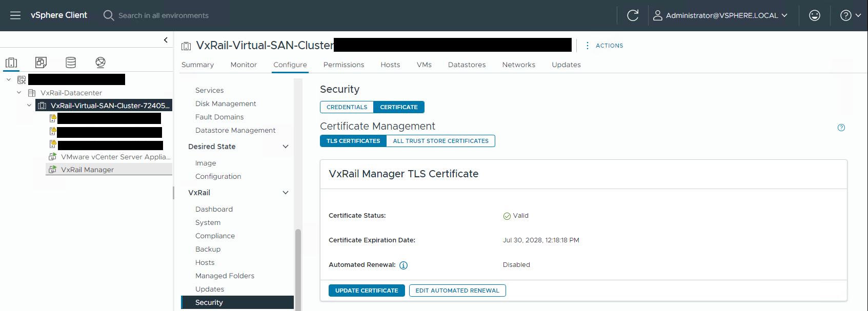The width and height of the screenshot is (868, 311).
Task: Collapse the VxRail-Datacenter tree node
Action: pos(19,92)
